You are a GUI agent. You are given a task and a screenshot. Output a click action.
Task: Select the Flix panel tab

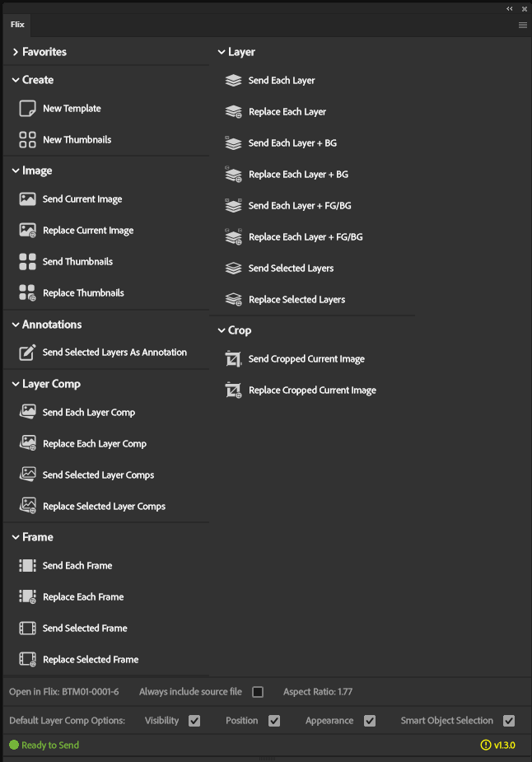pyautogui.click(x=17, y=25)
